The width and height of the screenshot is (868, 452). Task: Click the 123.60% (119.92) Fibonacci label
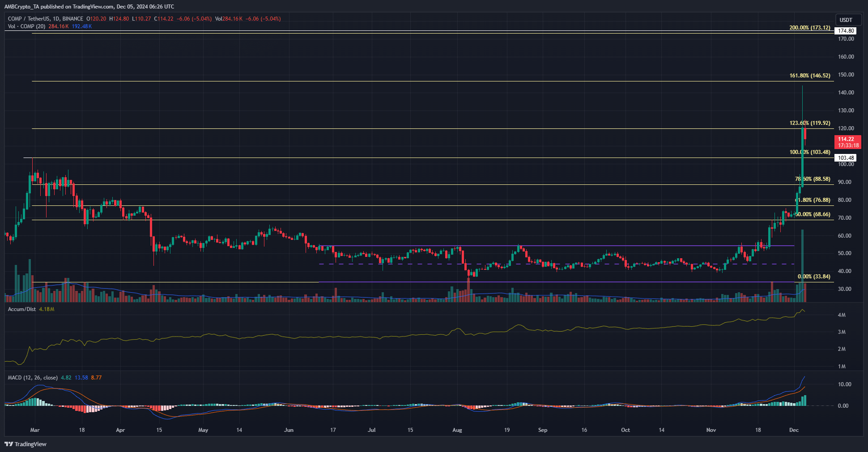(809, 123)
